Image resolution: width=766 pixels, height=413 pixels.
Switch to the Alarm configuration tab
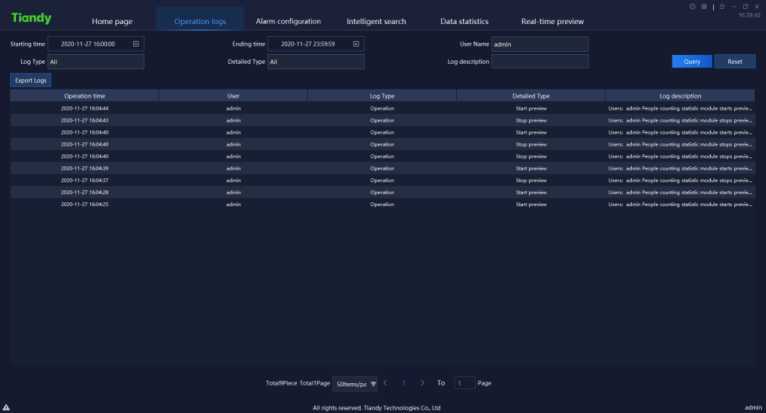point(288,21)
